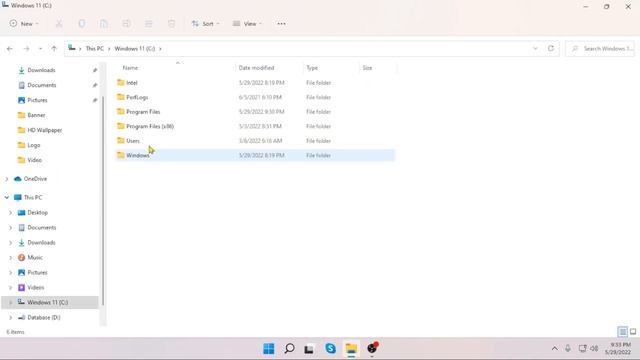Select Videos in the navigation pane
Viewport: 640px width, 360px height.
tap(36, 288)
